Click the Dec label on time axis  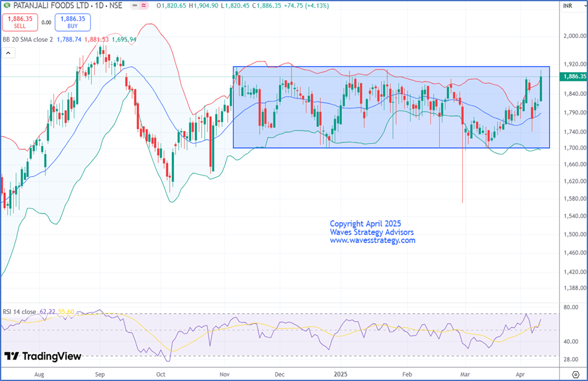[280, 374]
